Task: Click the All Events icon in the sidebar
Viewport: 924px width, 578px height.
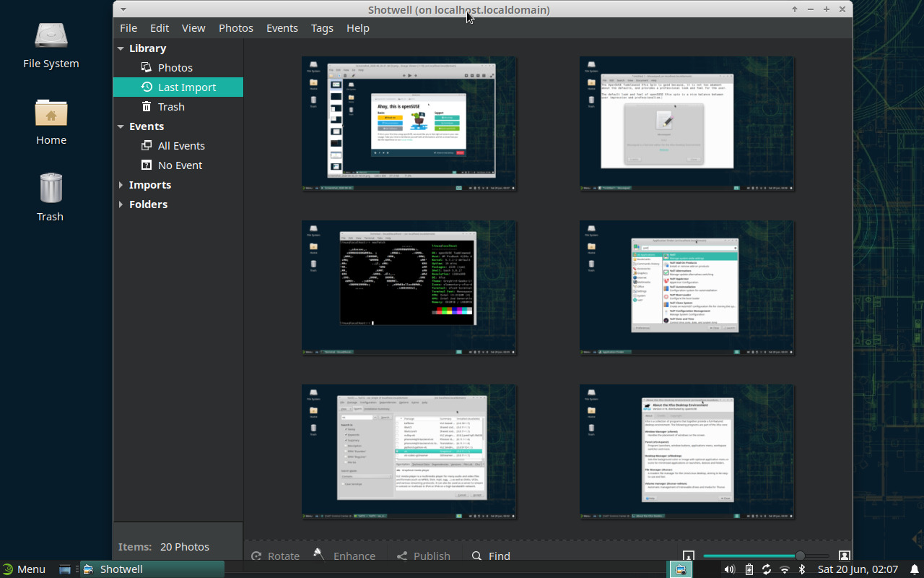Action: (x=145, y=145)
